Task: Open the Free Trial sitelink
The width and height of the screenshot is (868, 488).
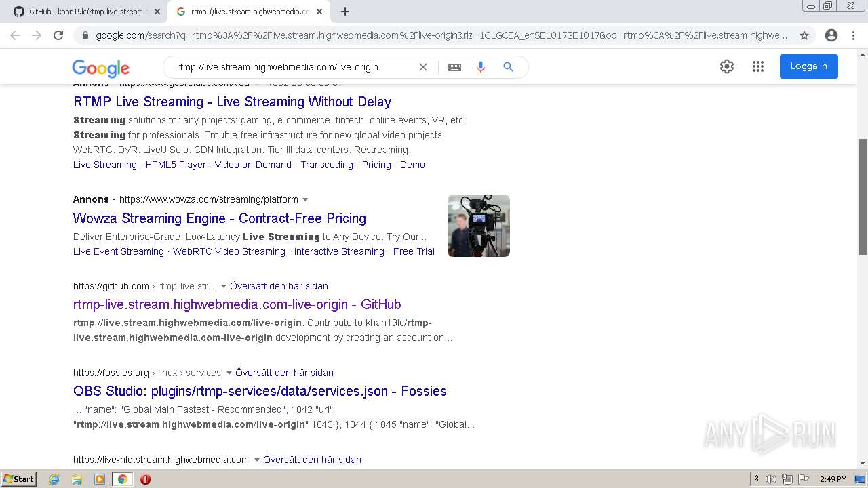Action: point(414,251)
